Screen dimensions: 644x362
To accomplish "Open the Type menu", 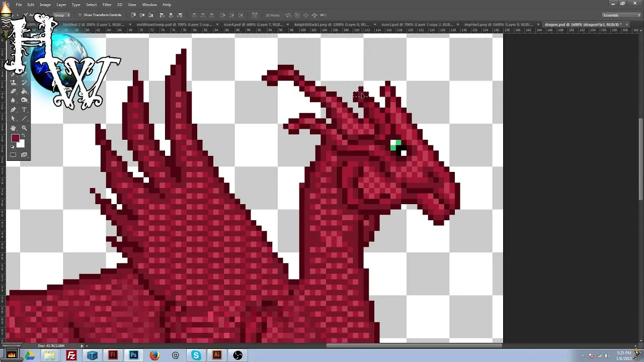I will 76,5.
